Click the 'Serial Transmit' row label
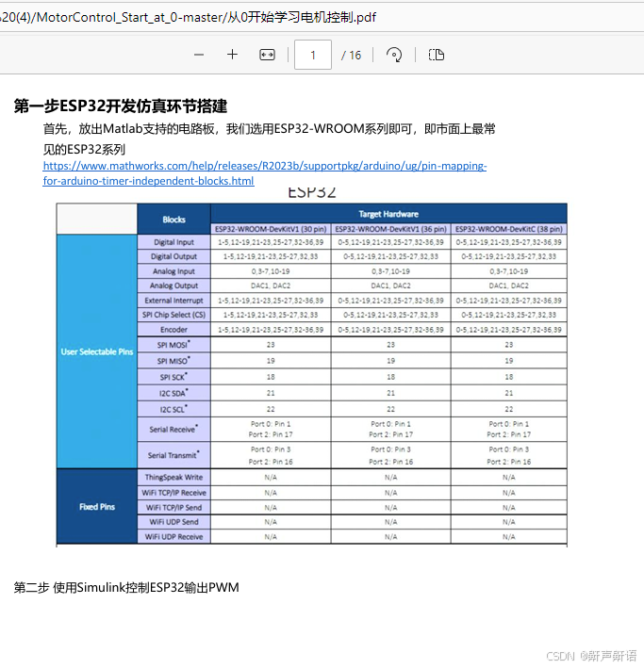The height and width of the screenshot is (669, 644). coord(173,455)
